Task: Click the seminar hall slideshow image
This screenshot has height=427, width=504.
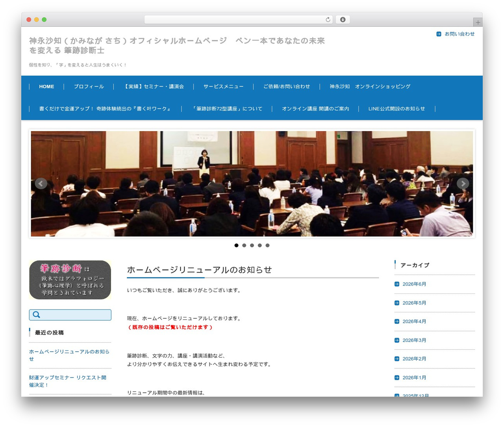Action: click(252, 184)
